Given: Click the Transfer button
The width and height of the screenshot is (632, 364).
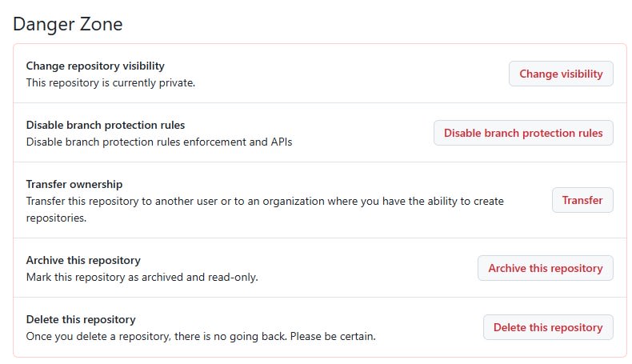Looking at the screenshot, I should pyautogui.click(x=582, y=200).
